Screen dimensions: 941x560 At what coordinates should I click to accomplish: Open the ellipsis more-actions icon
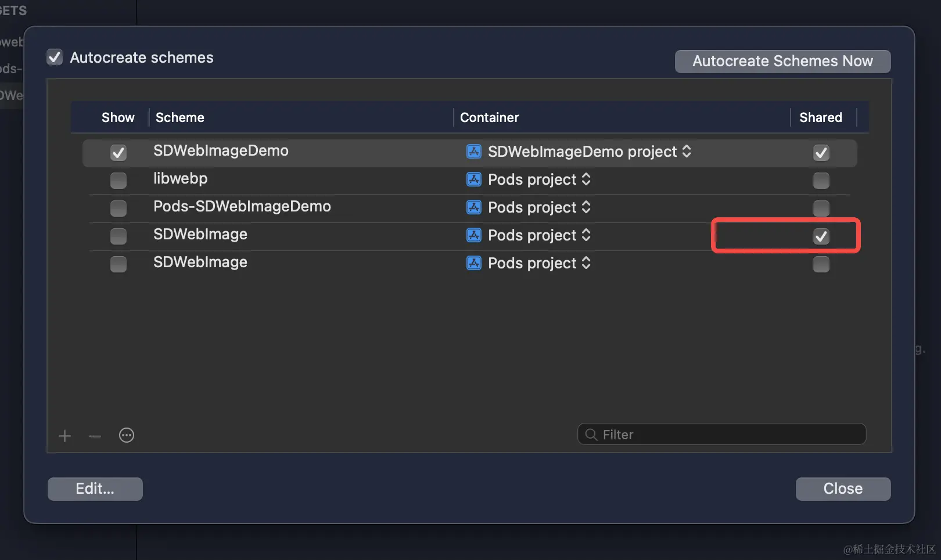coord(127,435)
